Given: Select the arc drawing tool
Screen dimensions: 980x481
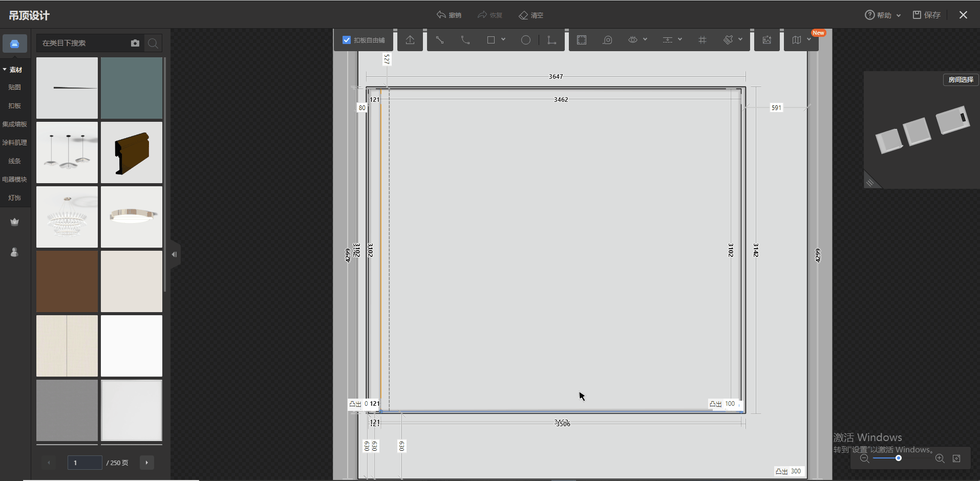Looking at the screenshot, I should (465, 40).
